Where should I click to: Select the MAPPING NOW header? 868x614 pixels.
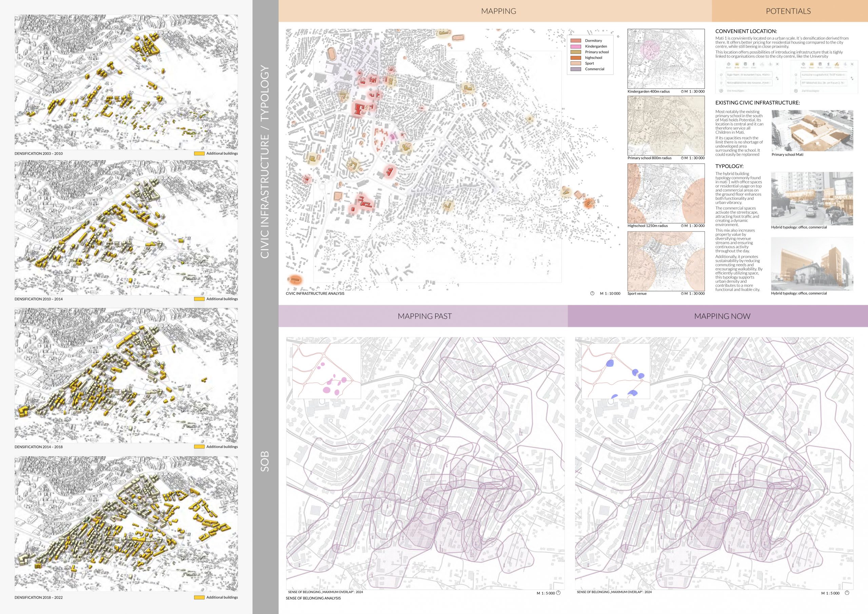click(722, 316)
